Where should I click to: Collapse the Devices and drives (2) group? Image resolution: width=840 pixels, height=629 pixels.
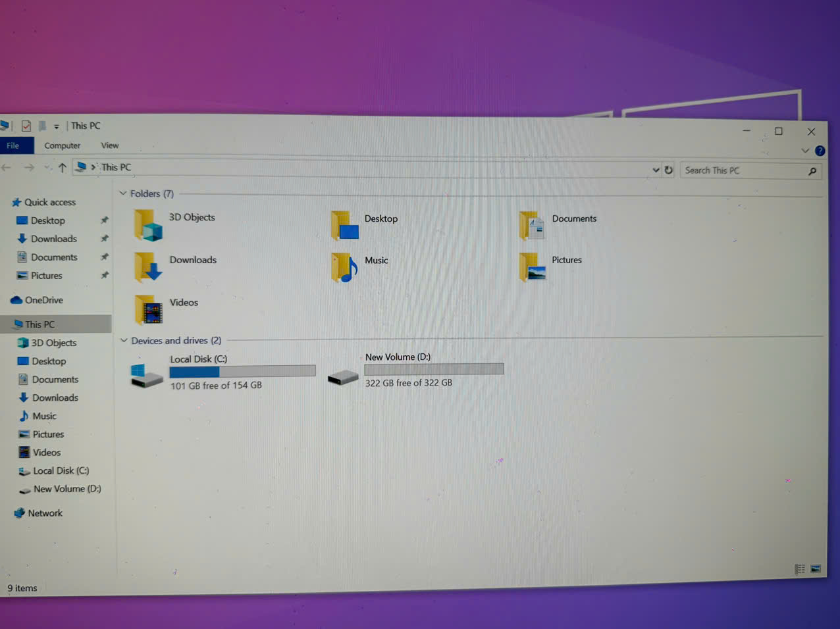(124, 341)
